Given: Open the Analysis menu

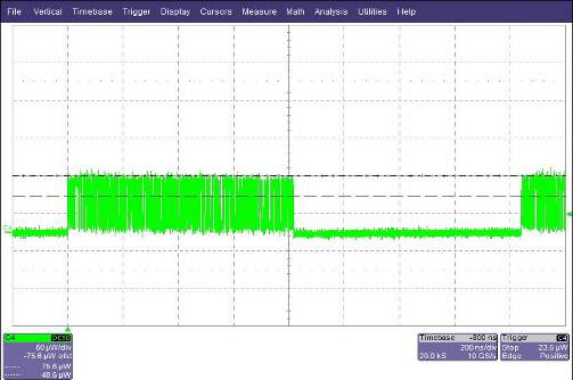Looking at the screenshot, I should pyautogui.click(x=331, y=12).
